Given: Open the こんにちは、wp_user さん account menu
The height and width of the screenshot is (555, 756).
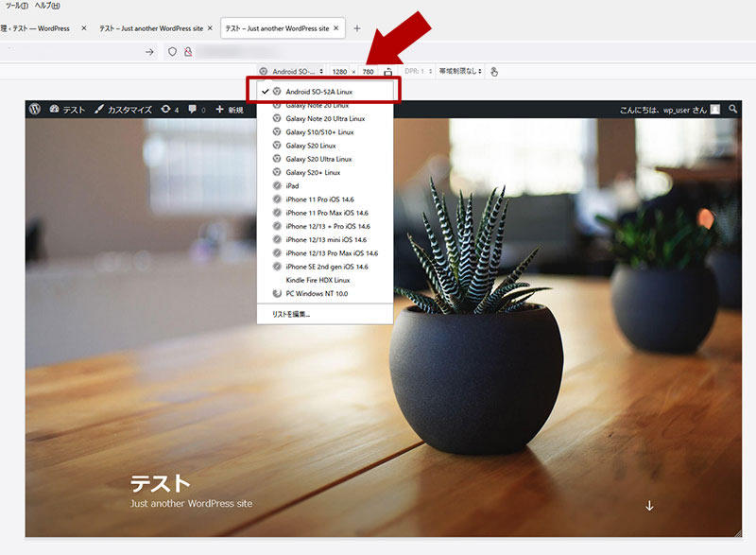Looking at the screenshot, I should click(670, 110).
